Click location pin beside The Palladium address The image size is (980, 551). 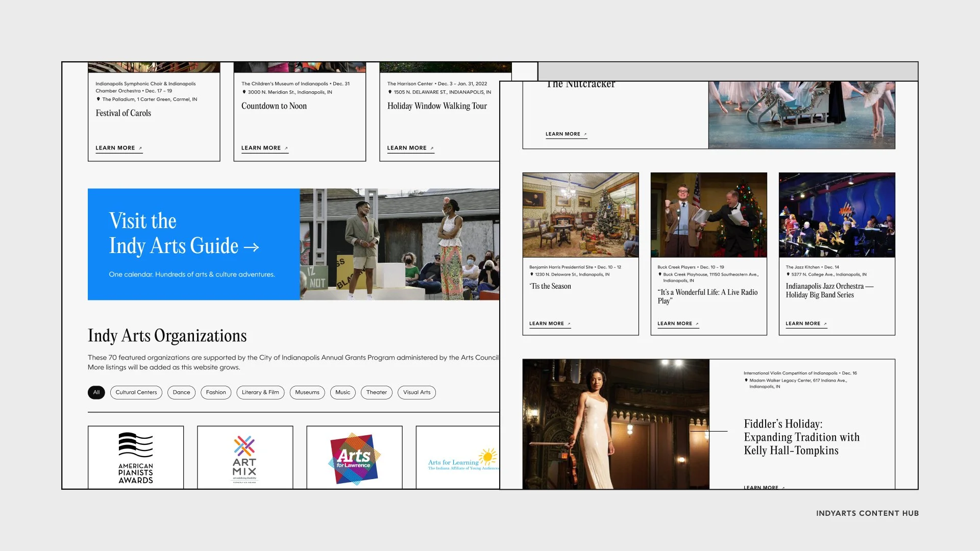coord(99,99)
